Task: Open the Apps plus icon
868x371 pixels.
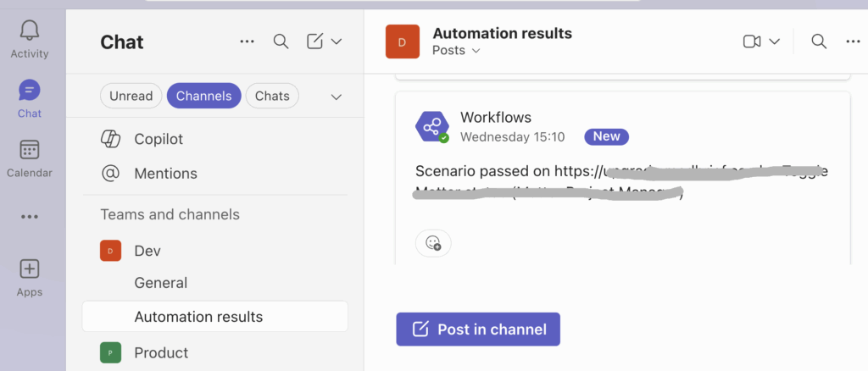Action: coord(30,269)
